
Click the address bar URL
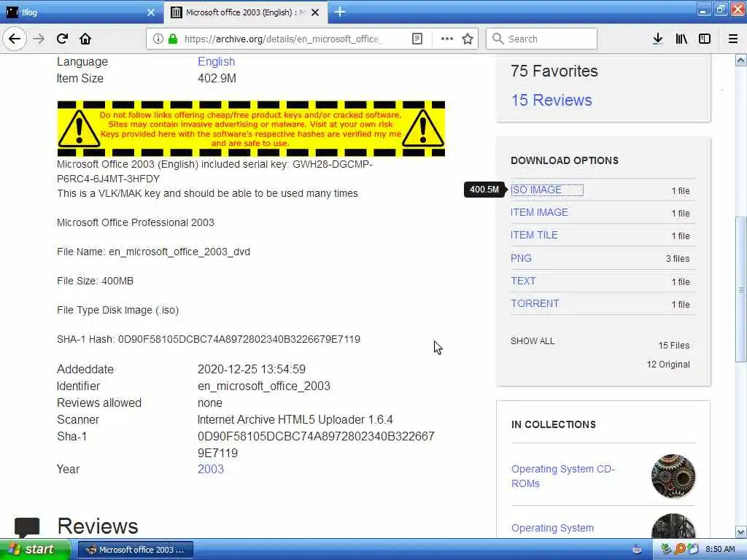click(282, 39)
